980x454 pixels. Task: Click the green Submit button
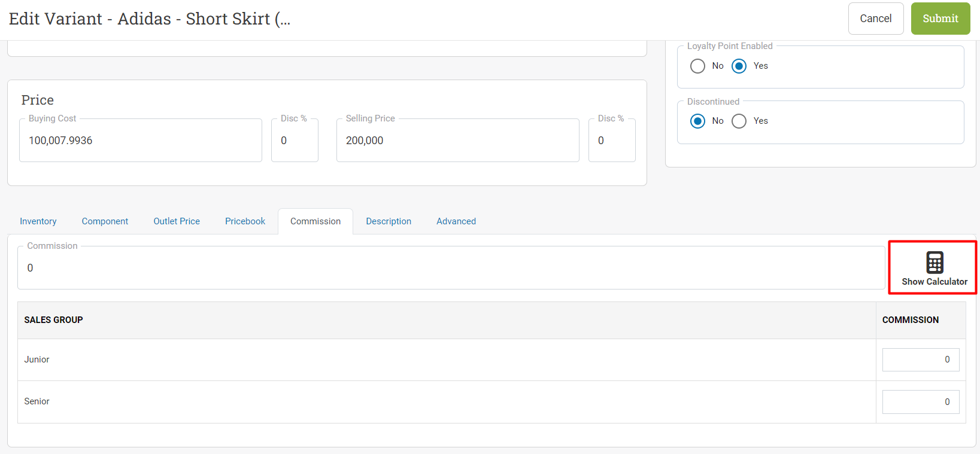(940, 19)
